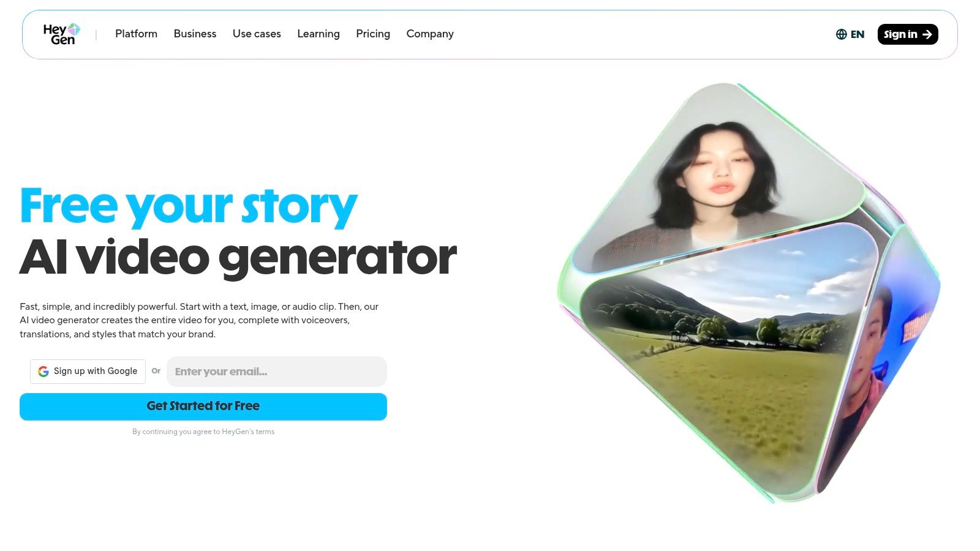Screen dimensions: 980x551
Task: Expand the Use cases menu
Action: click(257, 34)
